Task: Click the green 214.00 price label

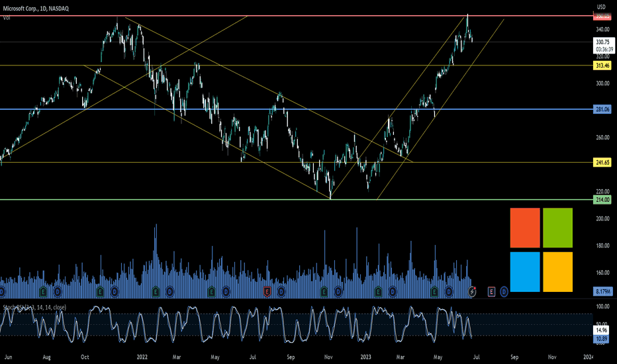Action: pos(602,200)
